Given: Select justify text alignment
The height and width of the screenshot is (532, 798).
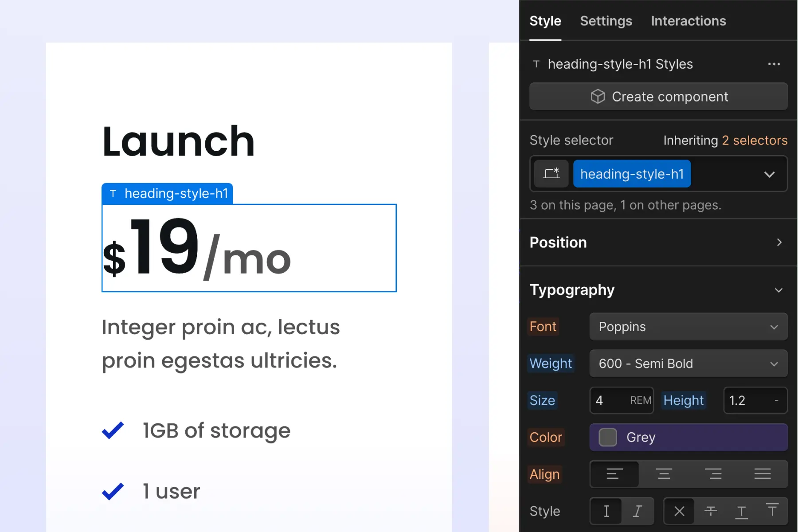Looking at the screenshot, I should [x=762, y=474].
